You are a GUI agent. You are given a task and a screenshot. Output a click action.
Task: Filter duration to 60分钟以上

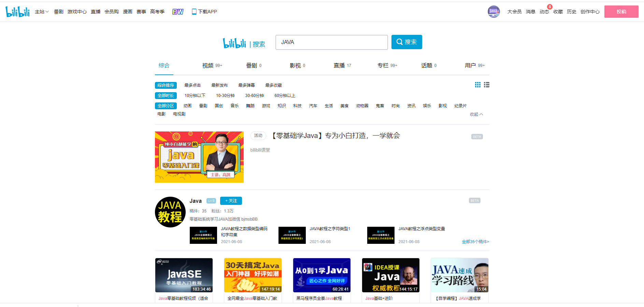pyautogui.click(x=285, y=96)
